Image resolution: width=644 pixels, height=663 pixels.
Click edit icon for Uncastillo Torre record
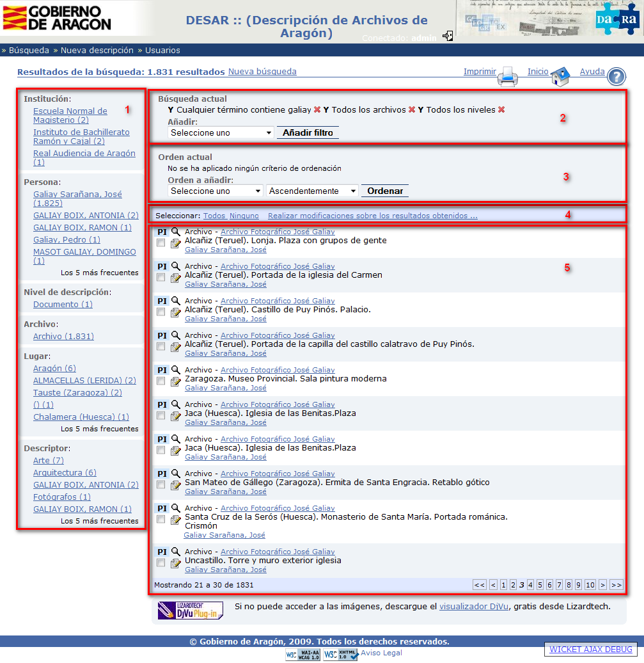point(176,563)
